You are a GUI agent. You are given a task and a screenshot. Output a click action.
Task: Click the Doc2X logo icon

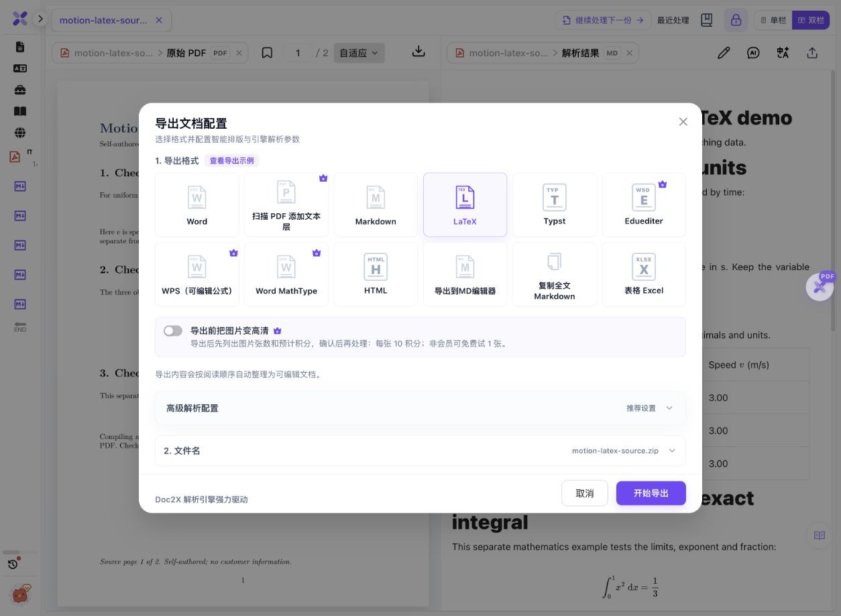19,19
